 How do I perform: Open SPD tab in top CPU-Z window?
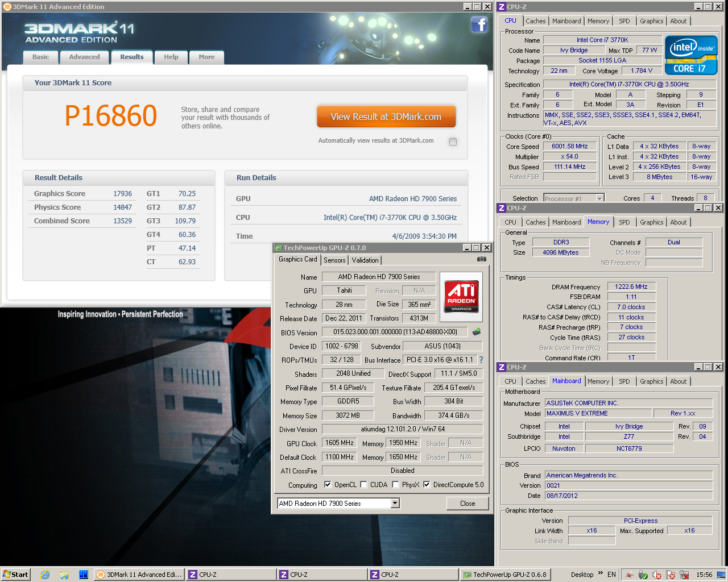[x=624, y=21]
